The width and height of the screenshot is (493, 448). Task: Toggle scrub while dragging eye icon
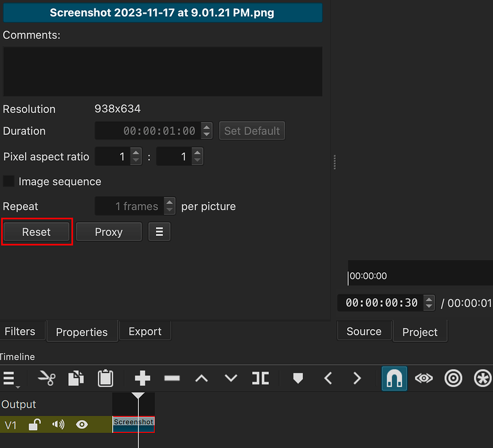(x=424, y=378)
